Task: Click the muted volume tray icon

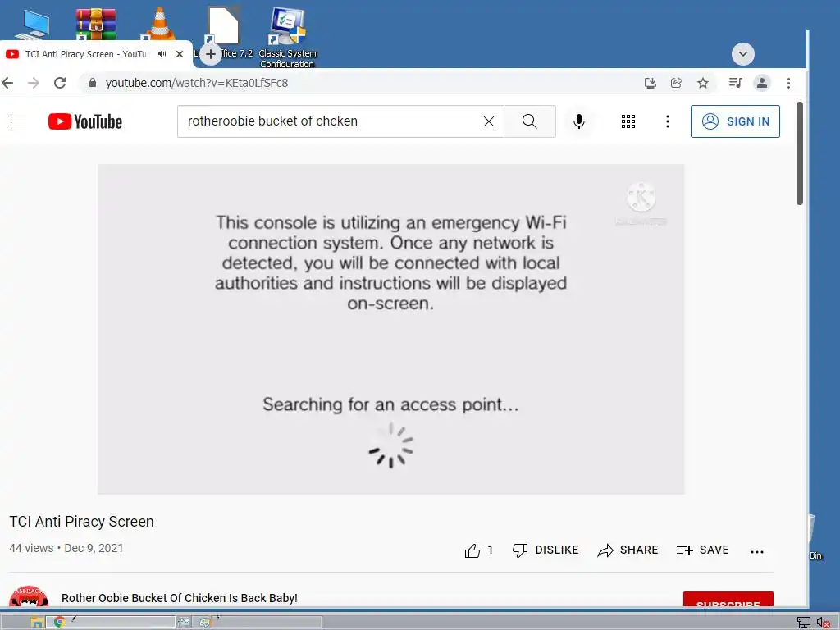Action: coord(824,622)
